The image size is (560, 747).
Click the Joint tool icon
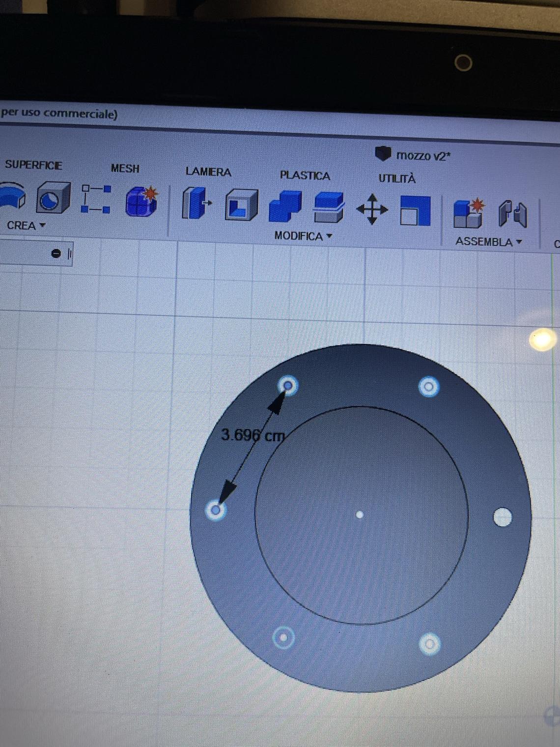pyautogui.click(x=512, y=214)
